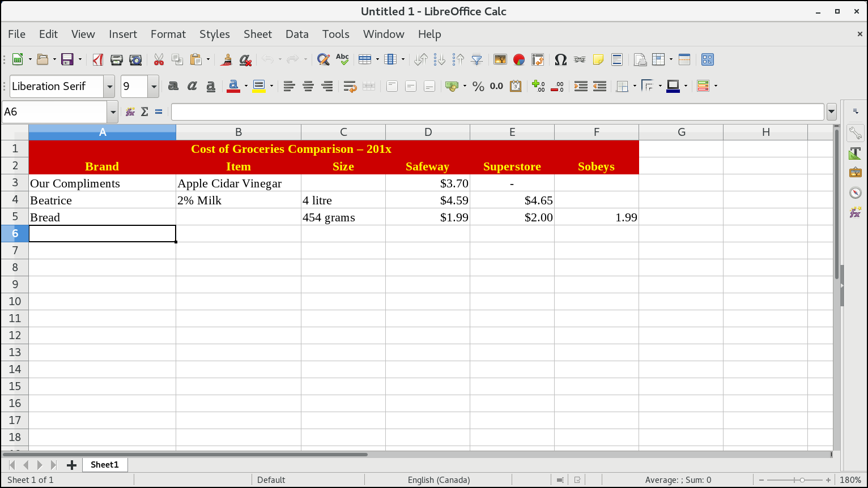868x488 pixels.
Task: Open Find and Replace tool
Action: (x=324, y=59)
